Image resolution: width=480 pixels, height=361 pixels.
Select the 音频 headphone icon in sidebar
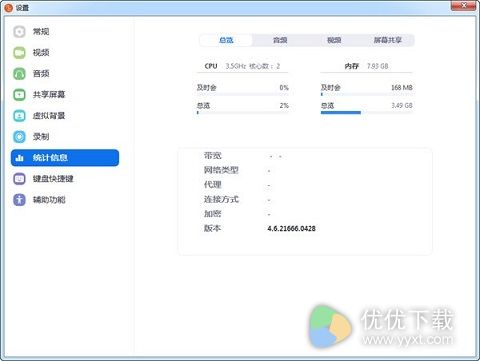(x=19, y=74)
